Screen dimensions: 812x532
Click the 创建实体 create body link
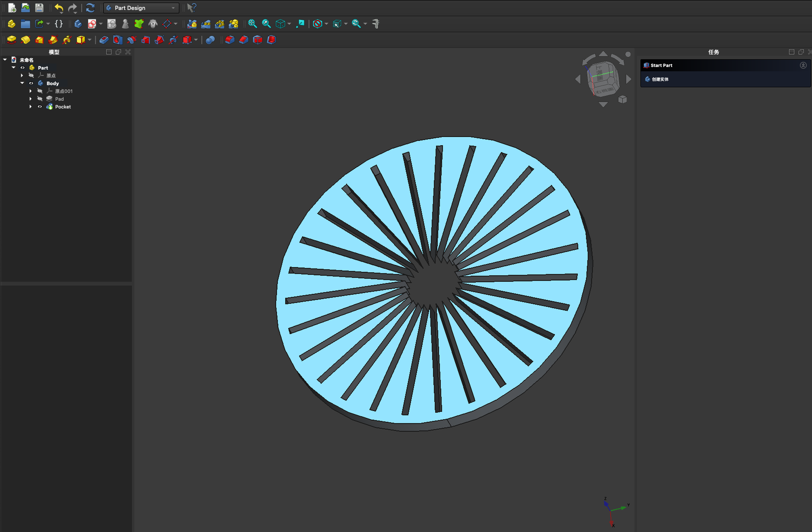coord(660,79)
